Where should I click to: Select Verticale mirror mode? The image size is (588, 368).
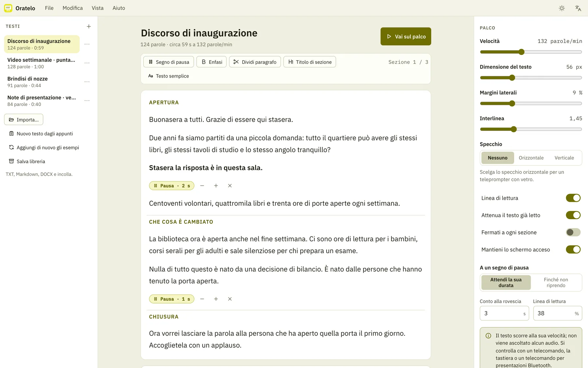[564, 158]
